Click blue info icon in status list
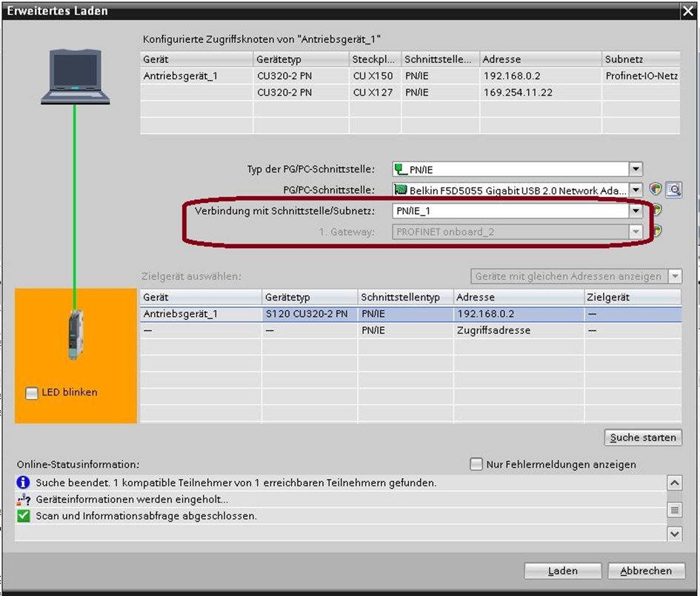Image resolution: width=700 pixels, height=596 pixels. click(x=24, y=483)
